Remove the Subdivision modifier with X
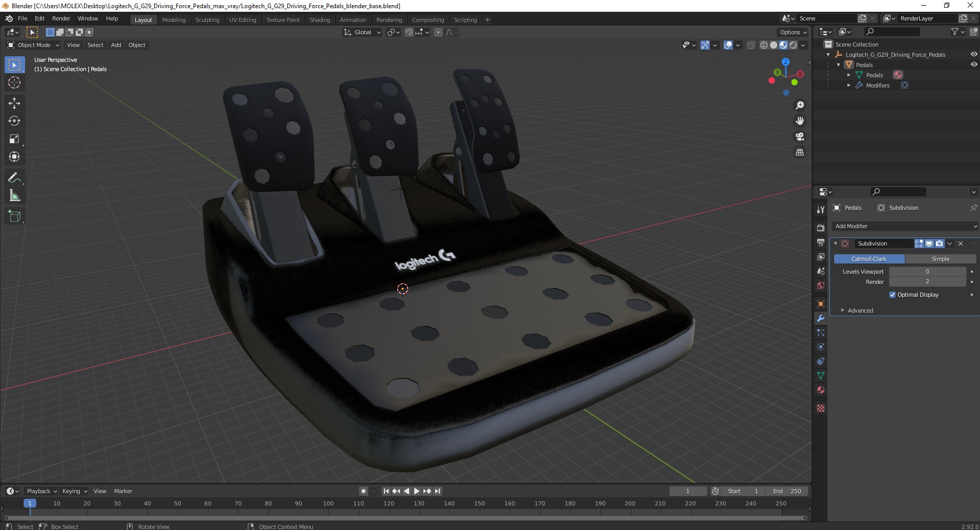 961,244
